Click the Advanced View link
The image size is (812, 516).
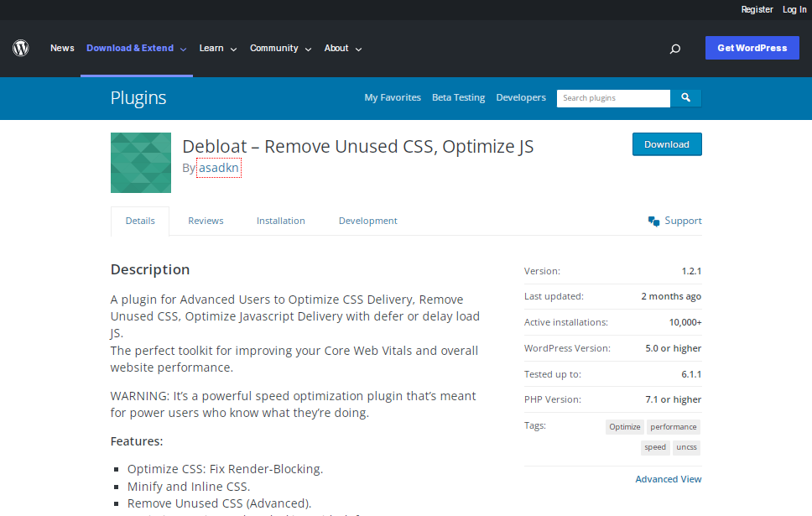[x=669, y=479]
